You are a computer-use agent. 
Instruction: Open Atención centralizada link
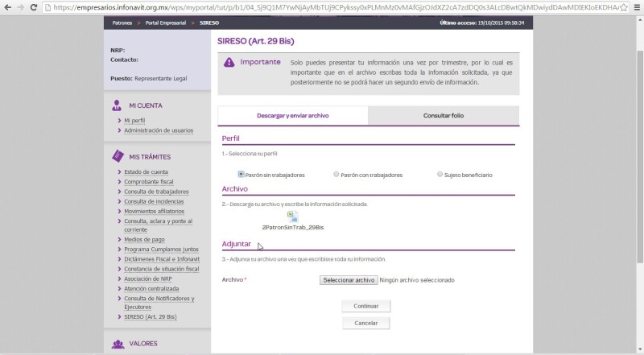tap(151, 288)
